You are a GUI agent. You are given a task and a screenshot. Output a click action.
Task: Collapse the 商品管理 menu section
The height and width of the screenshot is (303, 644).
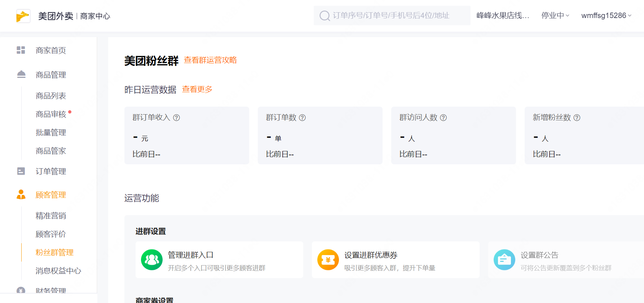(51, 75)
